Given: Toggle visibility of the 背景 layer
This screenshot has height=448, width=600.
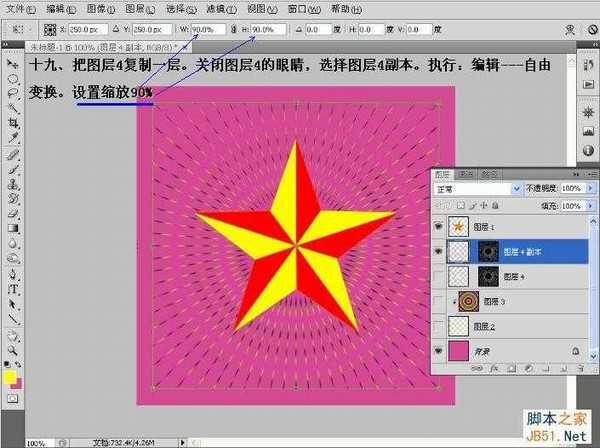Looking at the screenshot, I should [x=439, y=350].
